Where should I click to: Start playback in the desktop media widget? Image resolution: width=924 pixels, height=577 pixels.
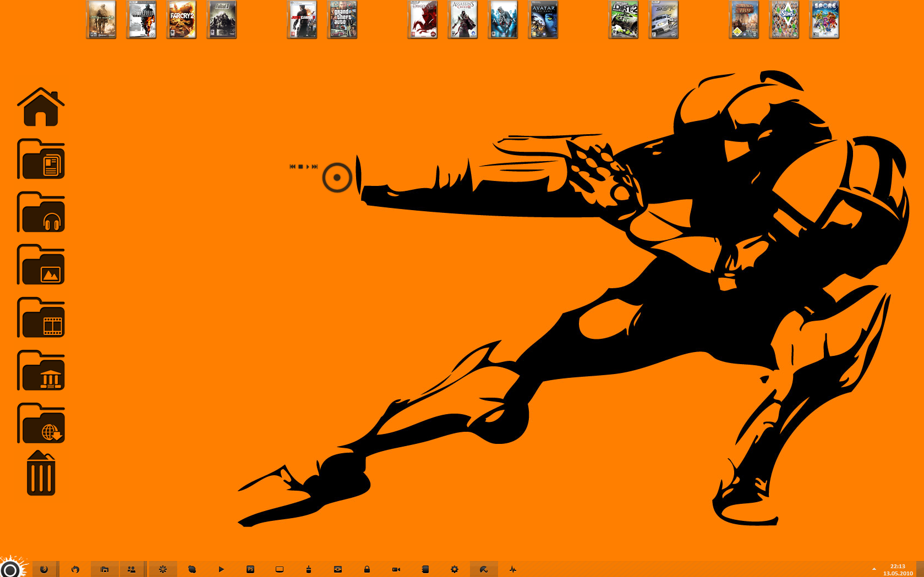click(x=308, y=167)
